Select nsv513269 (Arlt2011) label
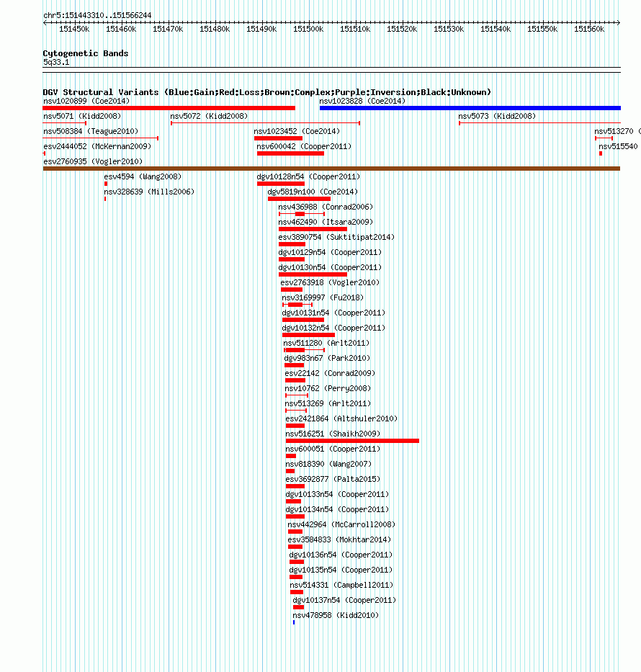 tap(328, 404)
